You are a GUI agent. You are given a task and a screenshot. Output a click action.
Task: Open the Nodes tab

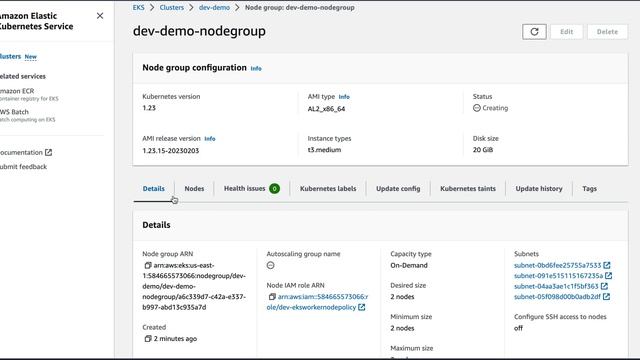click(194, 189)
